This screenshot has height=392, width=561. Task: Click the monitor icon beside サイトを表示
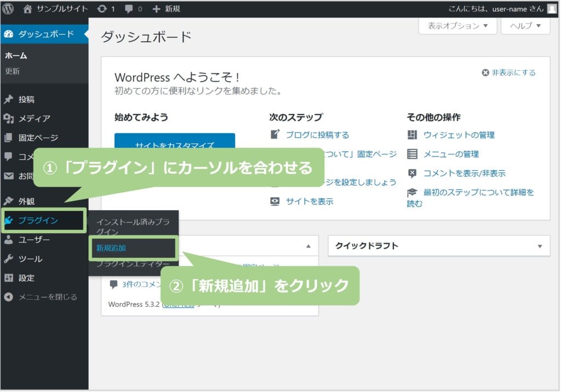pyautogui.click(x=275, y=201)
